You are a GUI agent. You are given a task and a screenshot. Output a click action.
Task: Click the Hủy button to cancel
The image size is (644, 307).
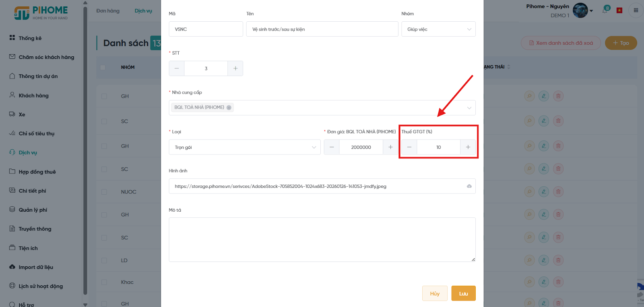point(435,293)
